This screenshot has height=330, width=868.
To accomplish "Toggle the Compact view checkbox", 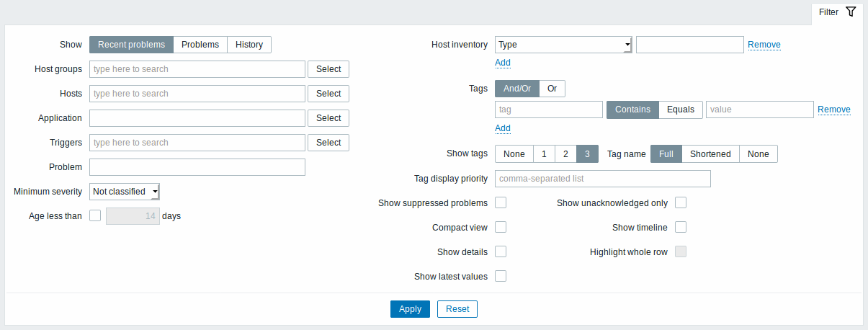I will click(x=501, y=228).
